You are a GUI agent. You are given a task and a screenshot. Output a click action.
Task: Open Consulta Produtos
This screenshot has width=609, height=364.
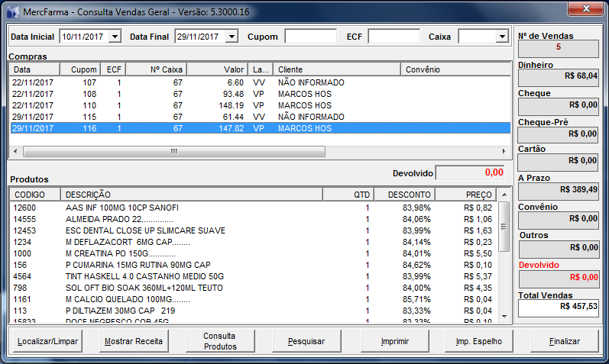tap(220, 341)
